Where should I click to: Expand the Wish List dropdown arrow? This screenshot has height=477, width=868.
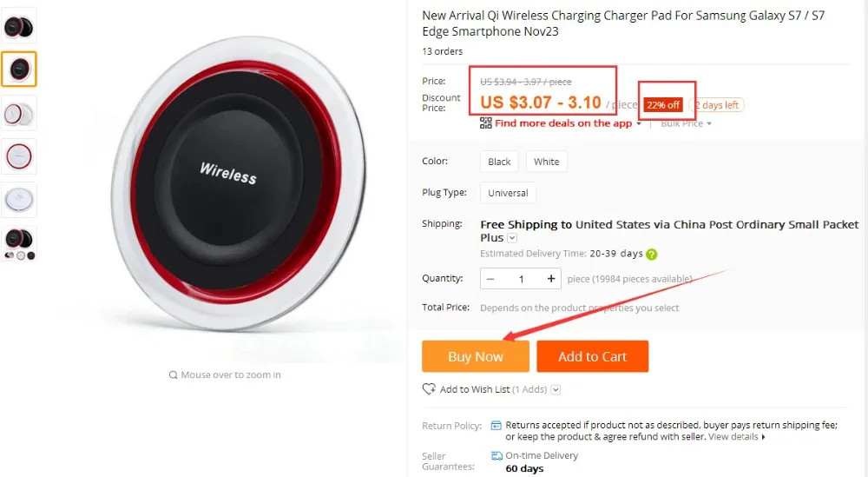pyautogui.click(x=556, y=389)
